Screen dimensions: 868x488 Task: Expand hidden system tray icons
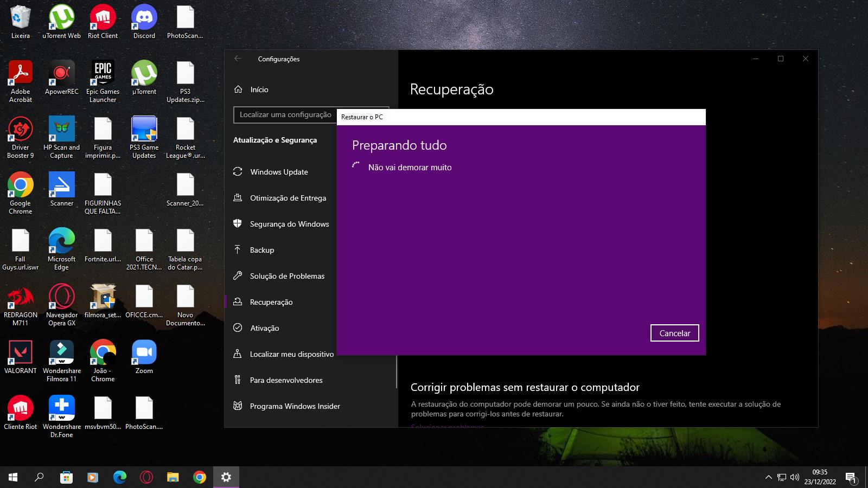[768, 477]
